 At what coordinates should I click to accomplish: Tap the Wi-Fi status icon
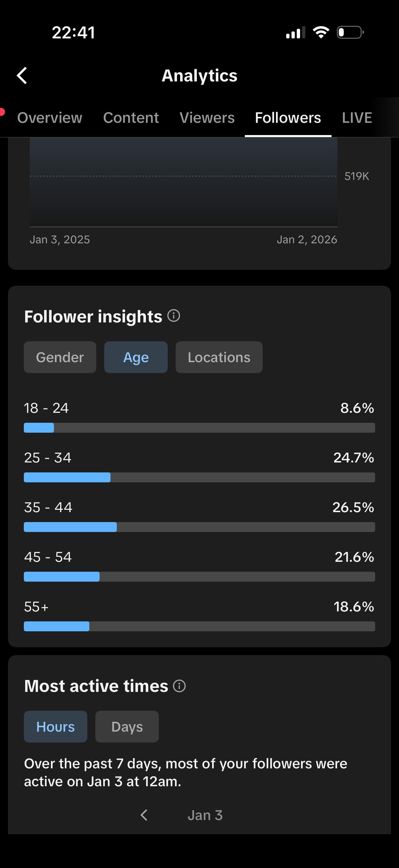click(x=321, y=32)
